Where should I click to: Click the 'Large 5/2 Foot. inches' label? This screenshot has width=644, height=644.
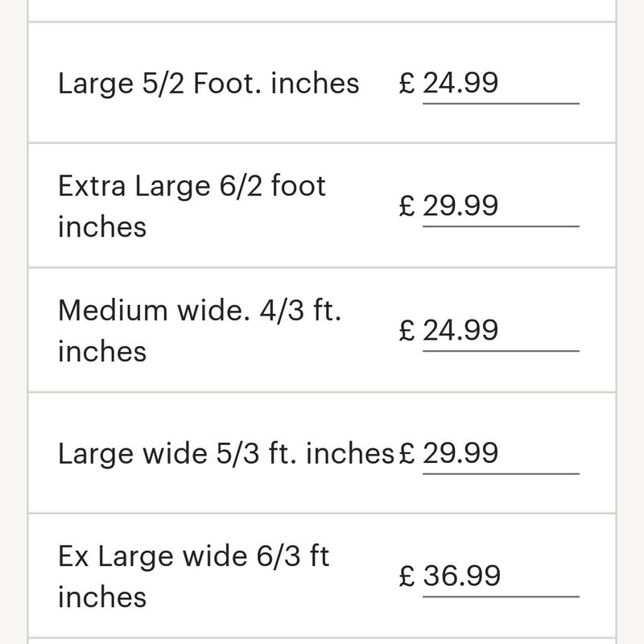tap(208, 83)
